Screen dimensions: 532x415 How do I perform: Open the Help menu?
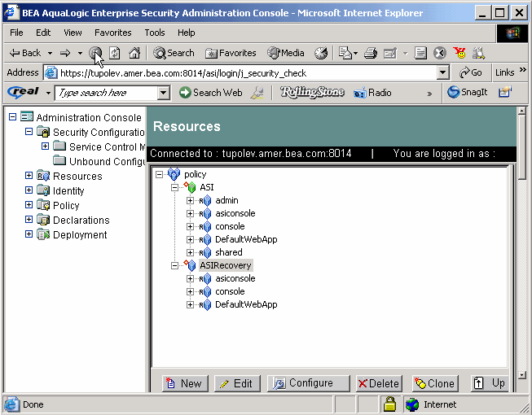[x=186, y=33]
